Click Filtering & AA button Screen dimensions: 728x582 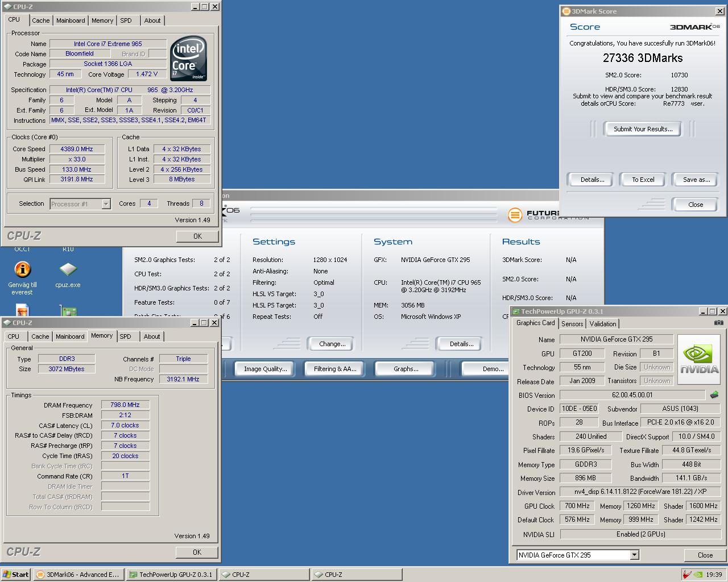tap(335, 369)
